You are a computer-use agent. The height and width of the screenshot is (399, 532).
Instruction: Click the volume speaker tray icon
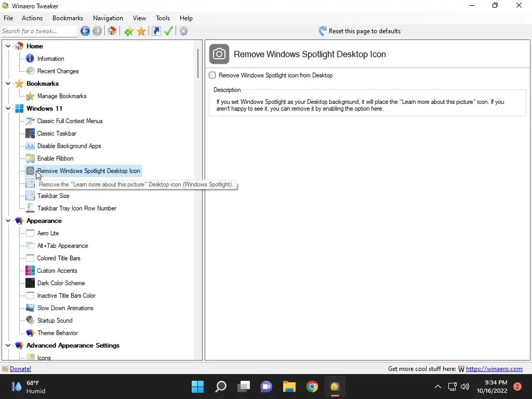coord(465,387)
